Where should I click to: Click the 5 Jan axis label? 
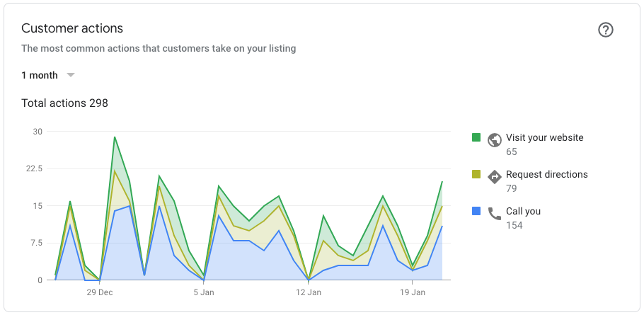(204, 292)
